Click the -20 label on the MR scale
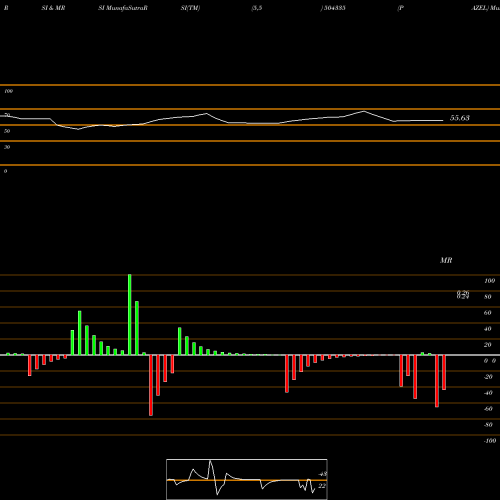500x500 pixels. point(488,377)
